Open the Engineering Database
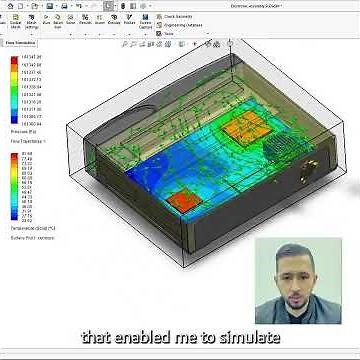The height and width of the screenshot is (360, 360). [x=180, y=25]
